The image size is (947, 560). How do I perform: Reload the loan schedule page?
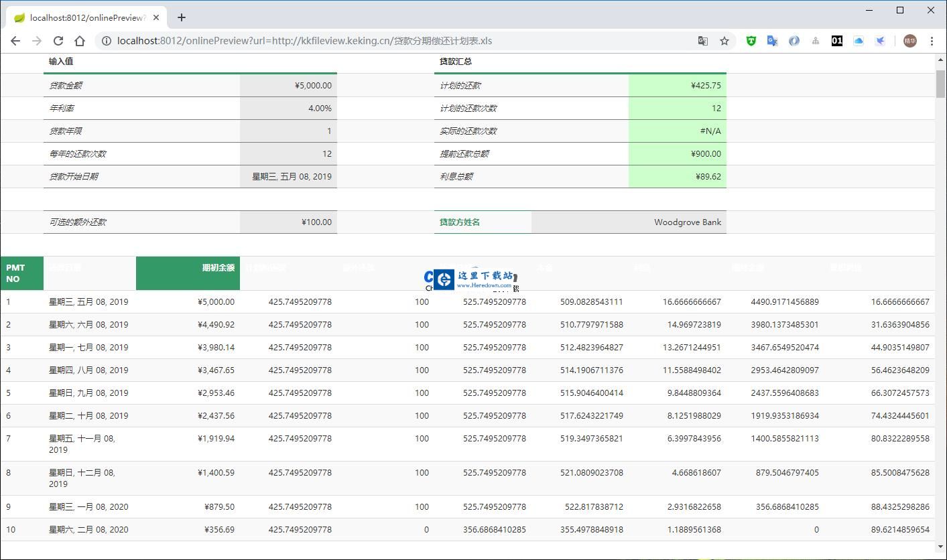point(58,41)
